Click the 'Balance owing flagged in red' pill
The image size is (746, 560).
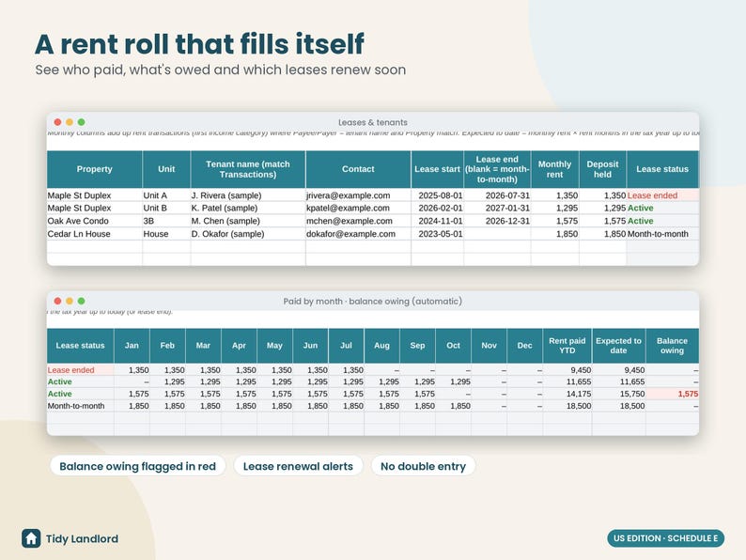[x=137, y=466]
